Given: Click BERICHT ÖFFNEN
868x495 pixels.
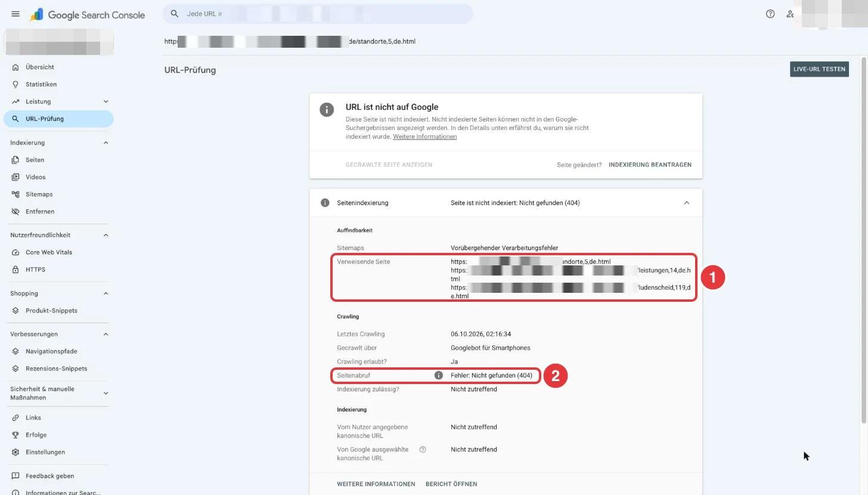Looking at the screenshot, I should [451, 484].
